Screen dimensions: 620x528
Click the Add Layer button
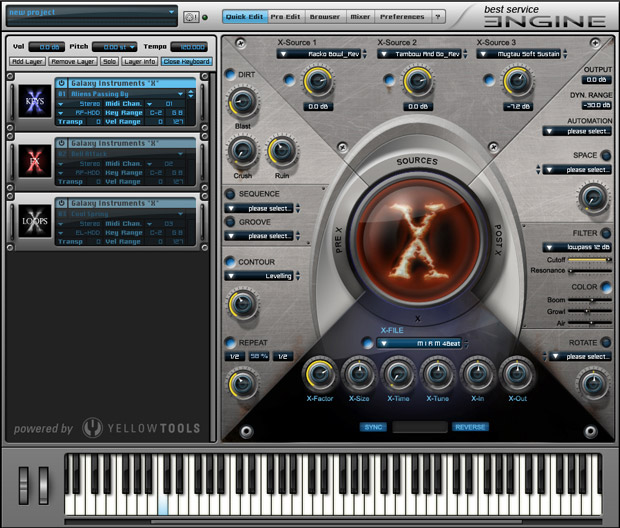(x=27, y=62)
